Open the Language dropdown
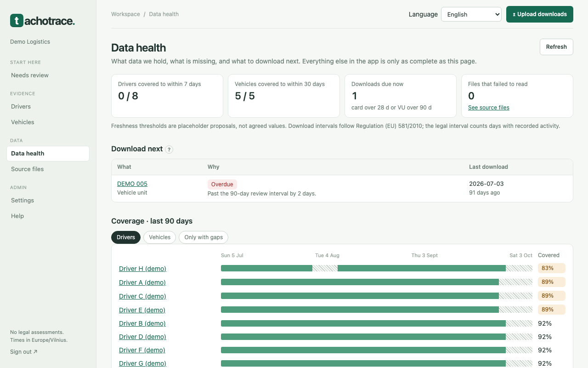Image resolution: width=588 pixels, height=368 pixels. [471, 14]
